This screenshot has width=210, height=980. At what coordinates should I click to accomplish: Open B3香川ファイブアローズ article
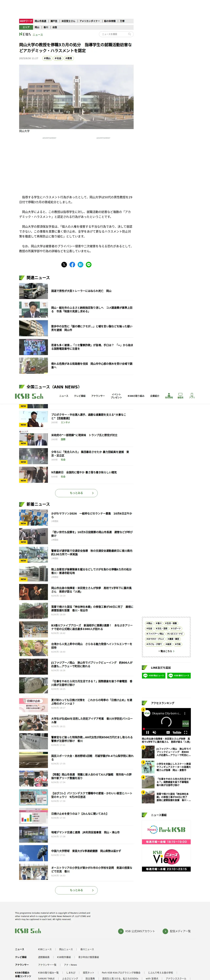coord(92,627)
